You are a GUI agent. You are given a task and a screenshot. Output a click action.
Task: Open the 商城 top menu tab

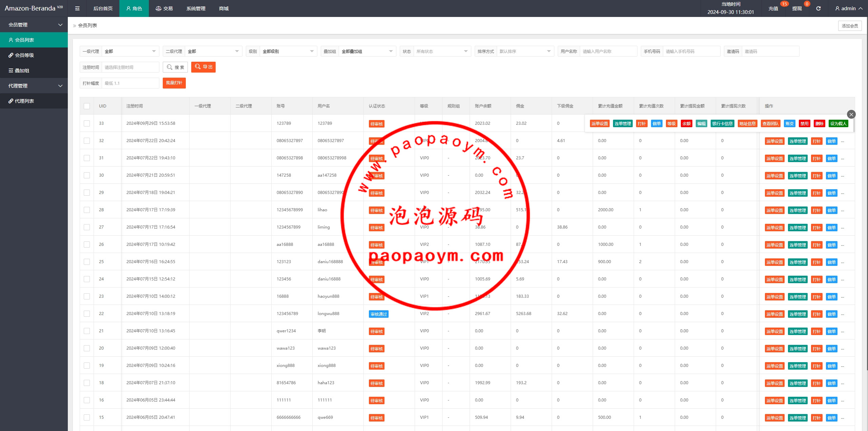(x=224, y=8)
